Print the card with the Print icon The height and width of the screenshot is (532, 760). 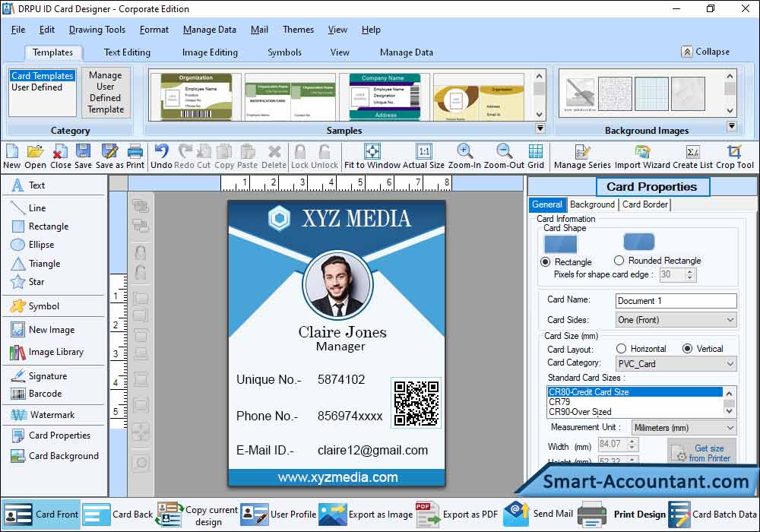point(135,157)
